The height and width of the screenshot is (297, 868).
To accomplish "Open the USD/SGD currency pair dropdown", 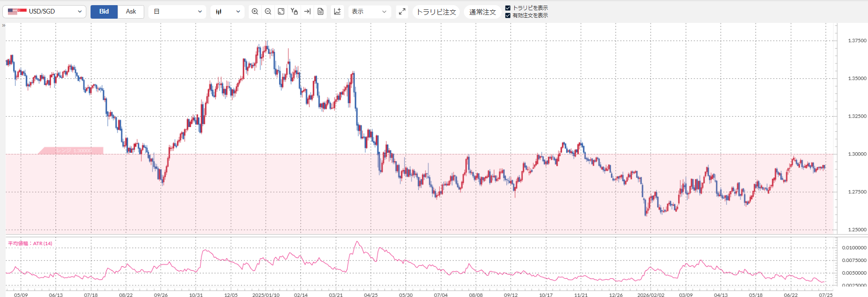I will pyautogui.click(x=44, y=12).
